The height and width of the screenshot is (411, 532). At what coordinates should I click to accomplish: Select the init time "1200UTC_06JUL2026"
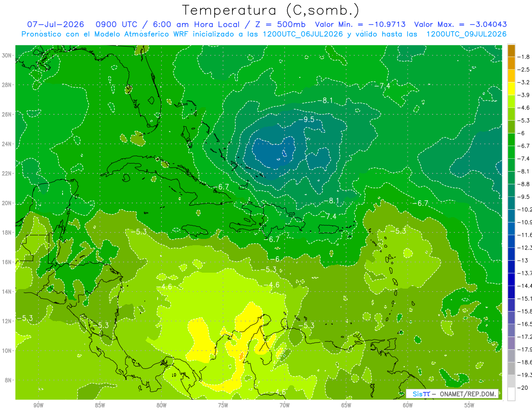(303, 34)
